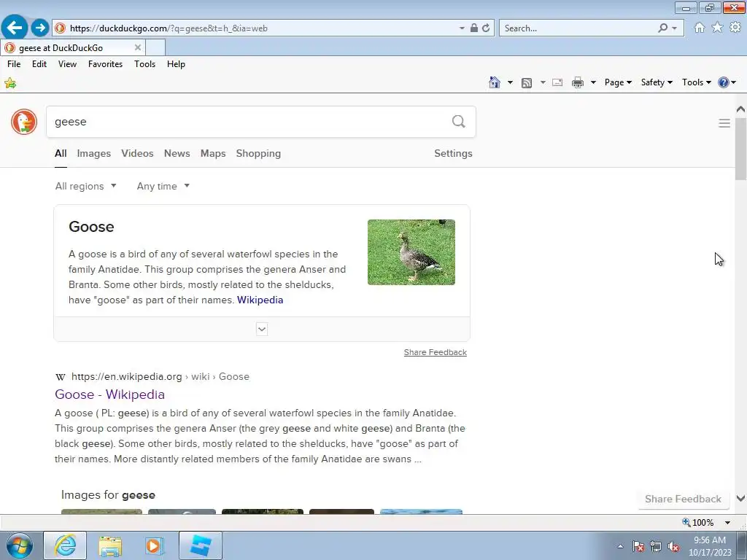This screenshot has height=560, width=747.
Task: Switch to the News results tab
Action: pos(177,153)
